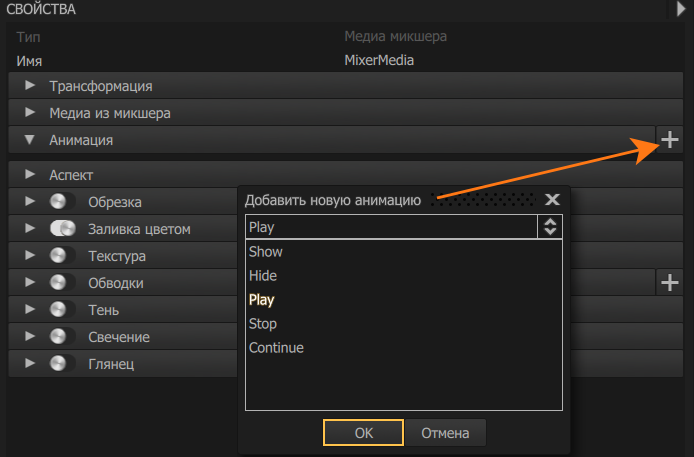The image size is (694, 457).
Task: Enable the Текстура toggle
Action: [x=63, y=256]
